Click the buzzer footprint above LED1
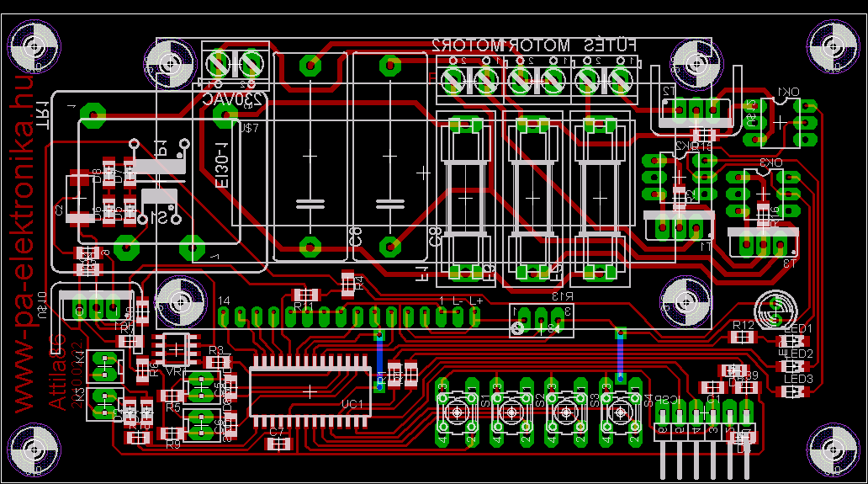The height and width of the screenshot is (484, 868). click(x=775, y=311)
